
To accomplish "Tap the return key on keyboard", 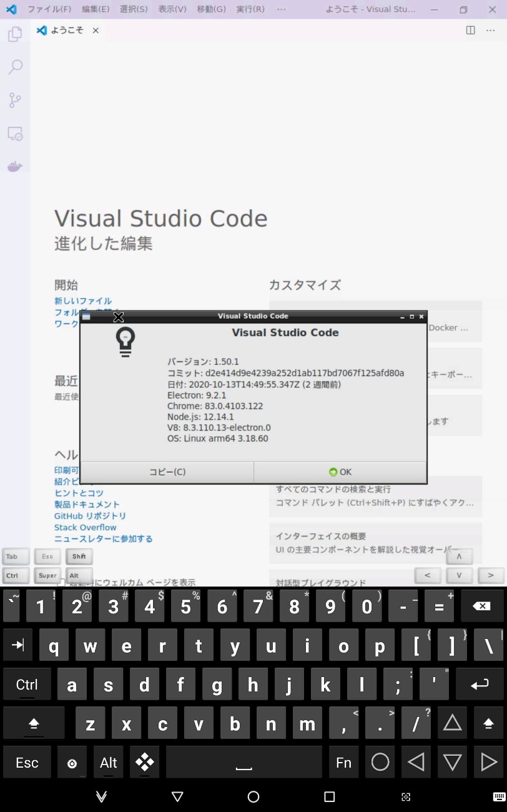I will pyautogui.click(x=480, y=684).
